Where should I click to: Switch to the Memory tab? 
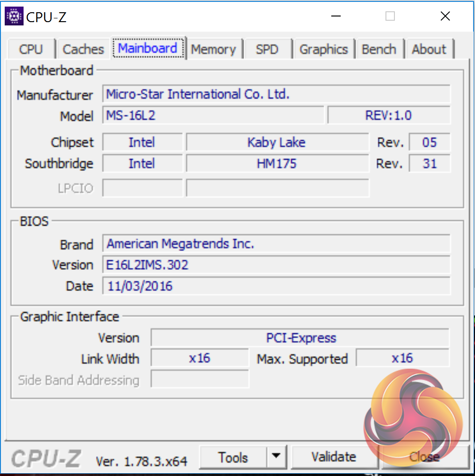click(x=213, y=49)
